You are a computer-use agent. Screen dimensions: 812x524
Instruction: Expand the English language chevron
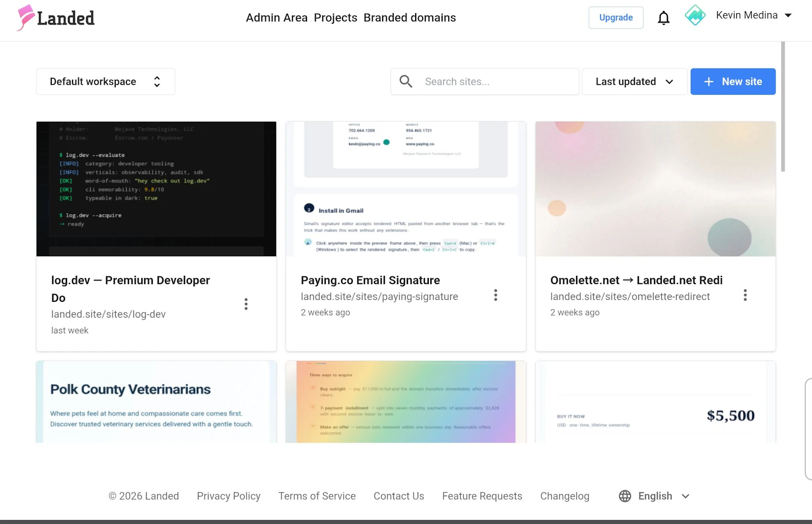pyautogui.click(x=686, y=496)
